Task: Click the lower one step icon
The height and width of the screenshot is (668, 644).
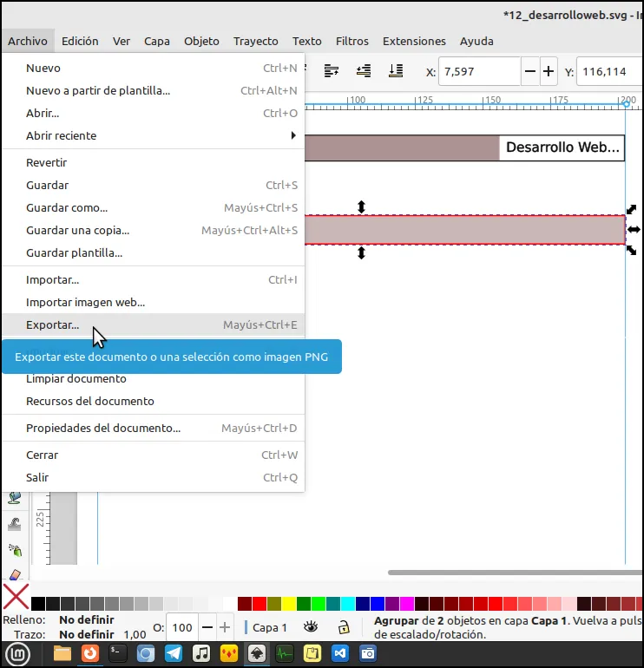Action: [x=364, y=71]
